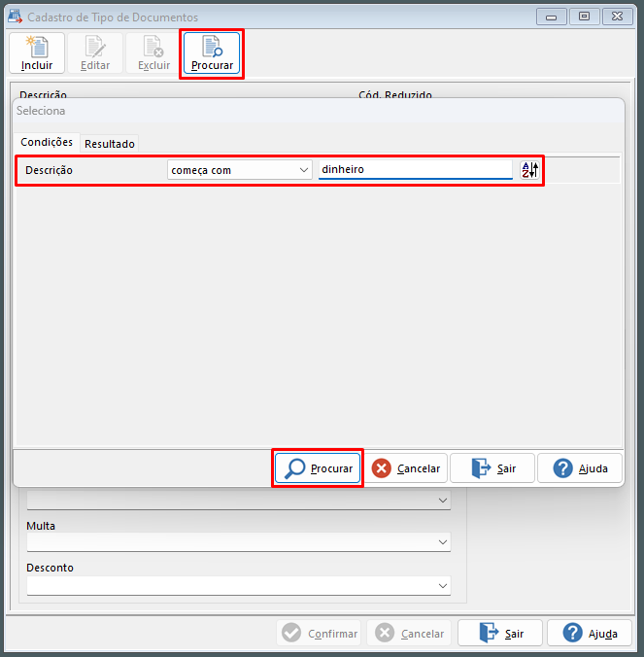Close the Cadastro de Tipo de Documentos window
Image resolution: width=644 pixels, height=657 pixels.
pyautogui.click(x=617, y=17)
